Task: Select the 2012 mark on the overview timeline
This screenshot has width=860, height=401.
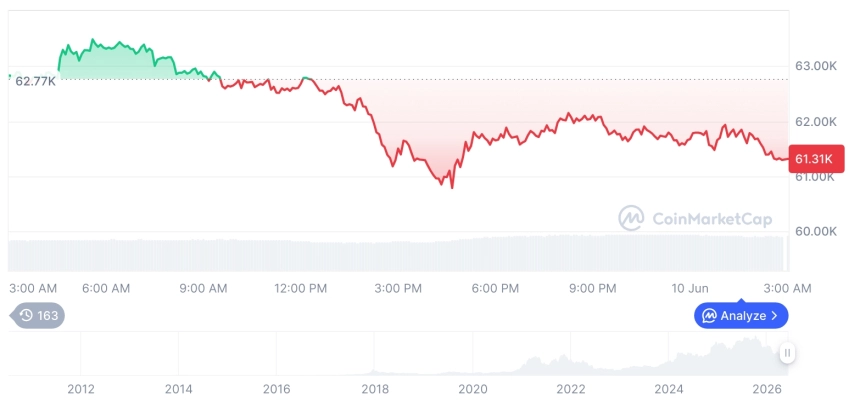Action: [x=81, y=389]
